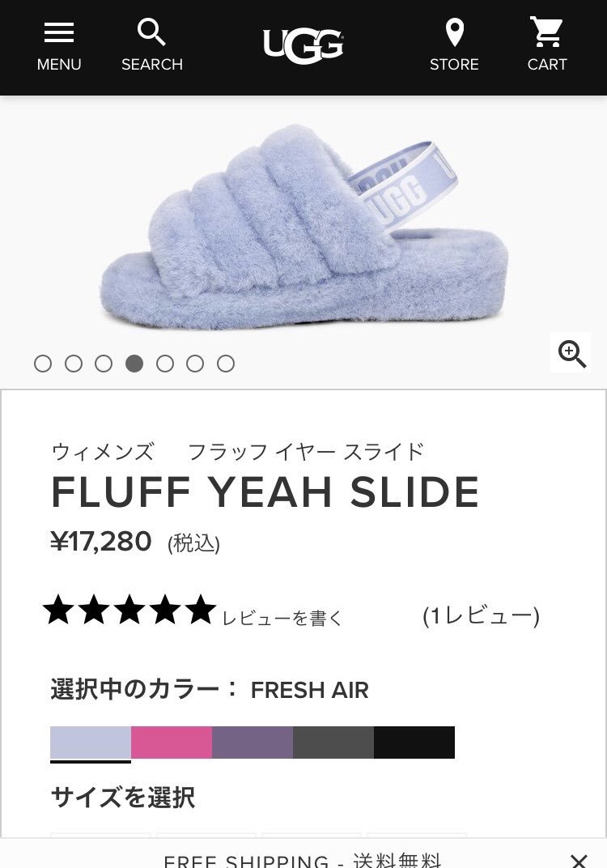This screenshot has height=868, width=607.
Task: Go to the UGG logo home
Action: (303, 46)
